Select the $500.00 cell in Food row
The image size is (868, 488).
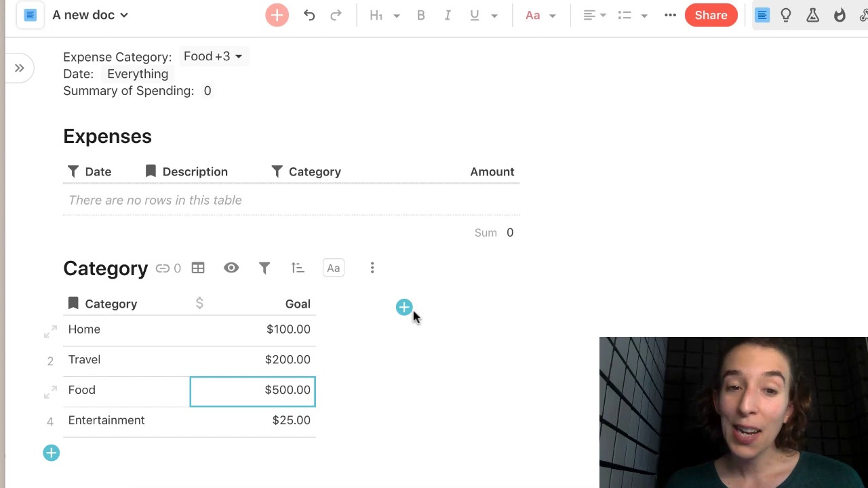pyautogui.click(x=252, y=391)
